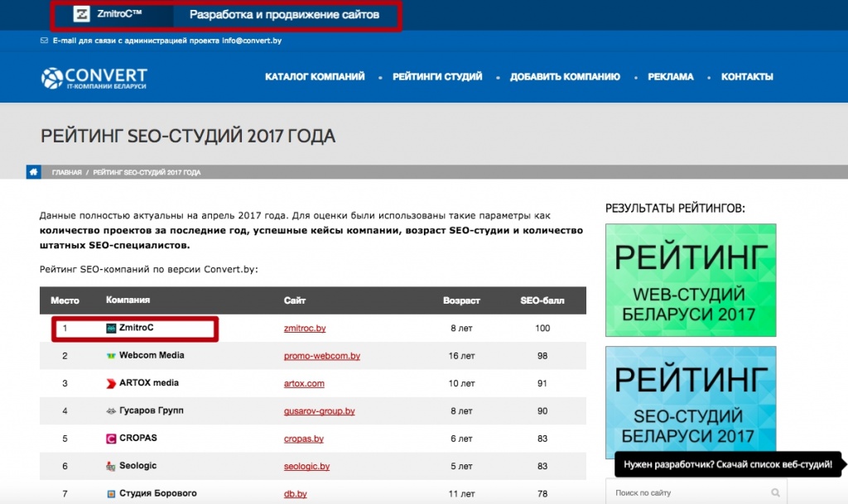Click the Главная breadcrumb link

(x=66, y=172)
